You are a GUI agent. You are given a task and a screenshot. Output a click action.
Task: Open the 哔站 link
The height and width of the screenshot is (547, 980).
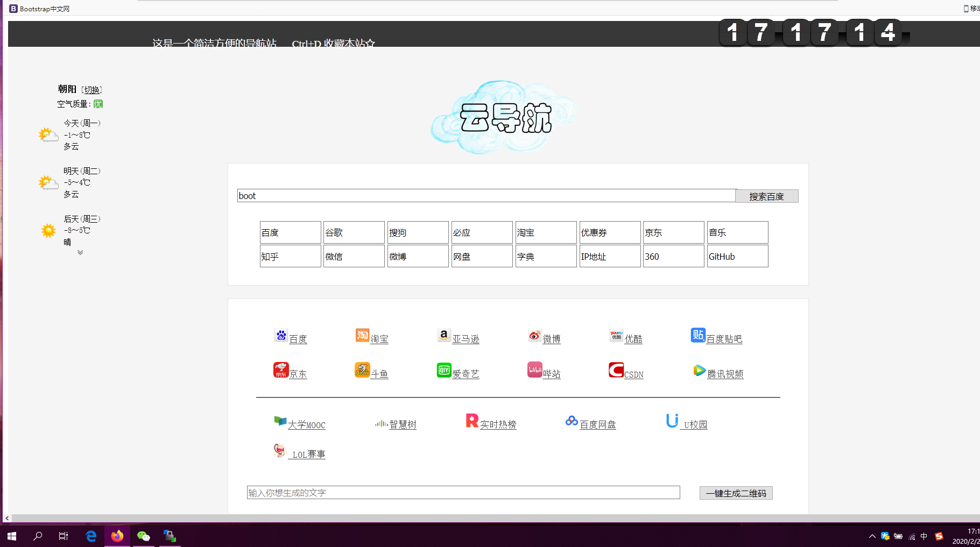coord(552,374)
